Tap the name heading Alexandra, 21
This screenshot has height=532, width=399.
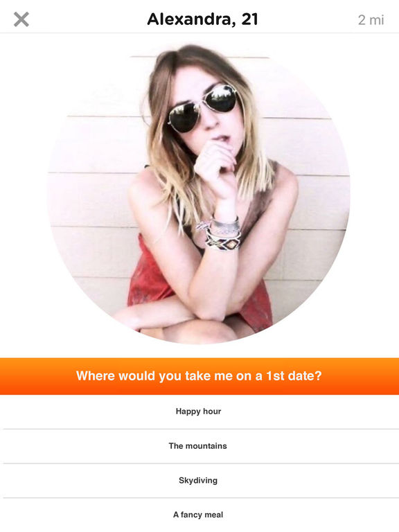coord(202,19)
